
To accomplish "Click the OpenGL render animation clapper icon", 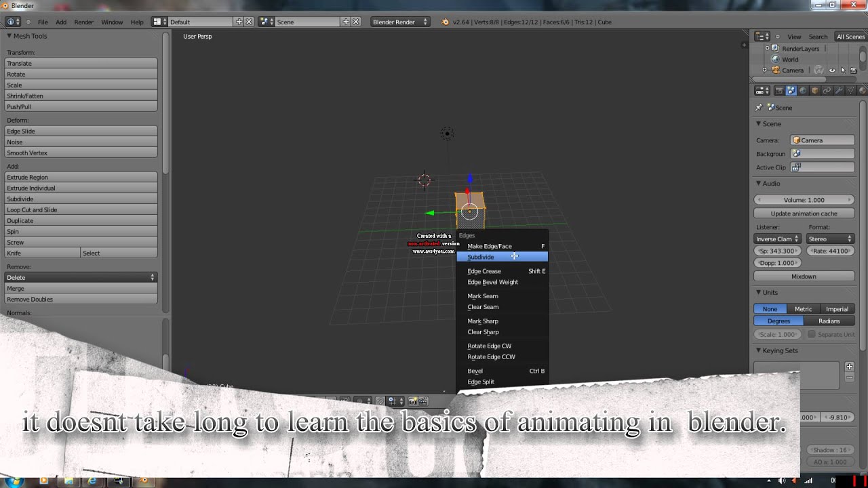I will [423, 401].
